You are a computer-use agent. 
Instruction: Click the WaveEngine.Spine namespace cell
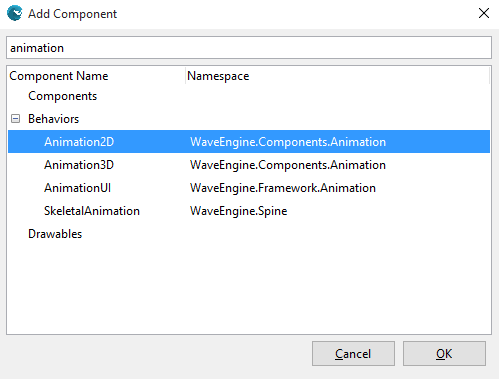tap(238, 211)
